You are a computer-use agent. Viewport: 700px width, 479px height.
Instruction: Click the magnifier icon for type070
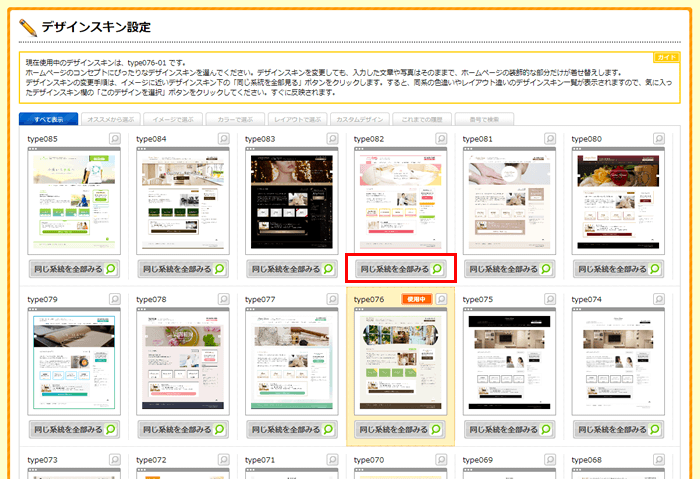(442, 460)
